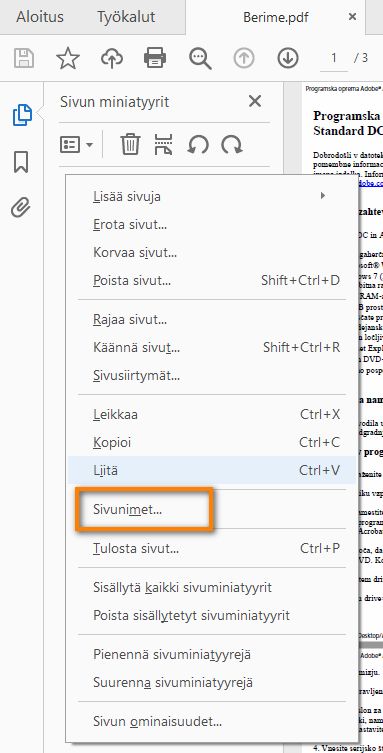Screen dimensions: 383x753
Task: Switch to the Työkalut tab
Action: 126,17
